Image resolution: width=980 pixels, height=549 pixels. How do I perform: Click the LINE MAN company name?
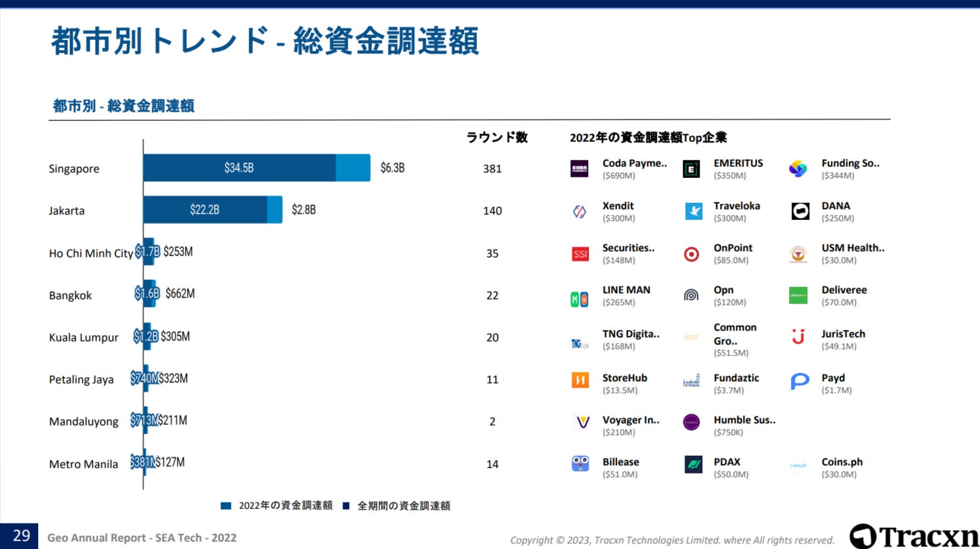627,290
